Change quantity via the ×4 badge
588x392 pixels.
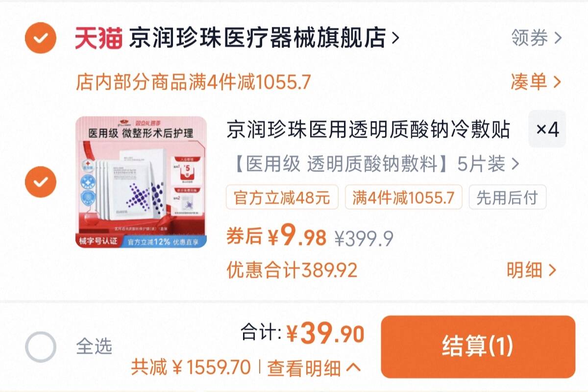tap(547, 129)
